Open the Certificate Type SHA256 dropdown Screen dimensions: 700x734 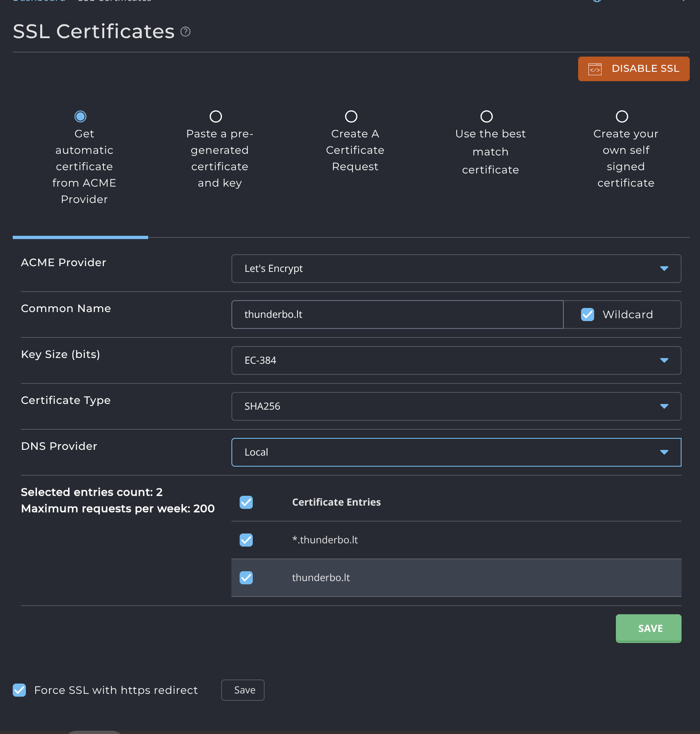coord(456,406)
